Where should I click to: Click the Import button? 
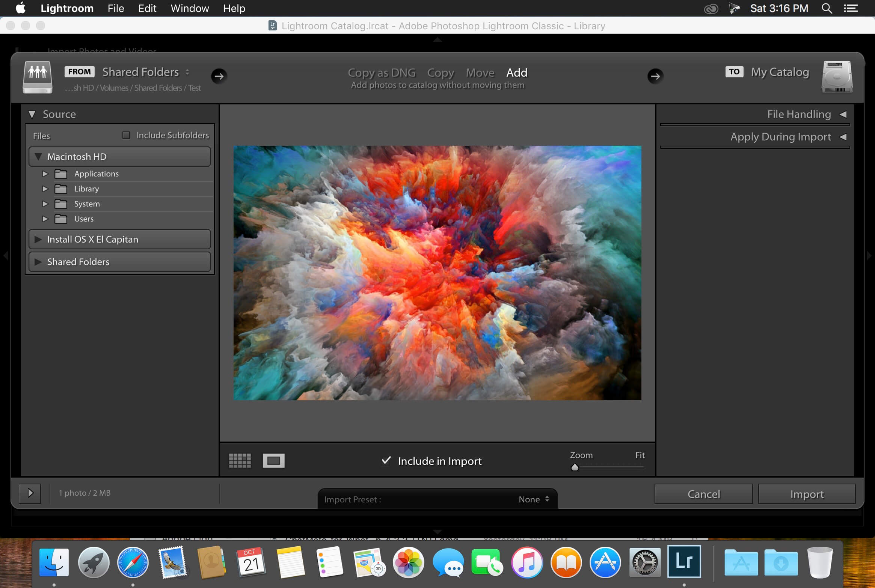[807, 494]
